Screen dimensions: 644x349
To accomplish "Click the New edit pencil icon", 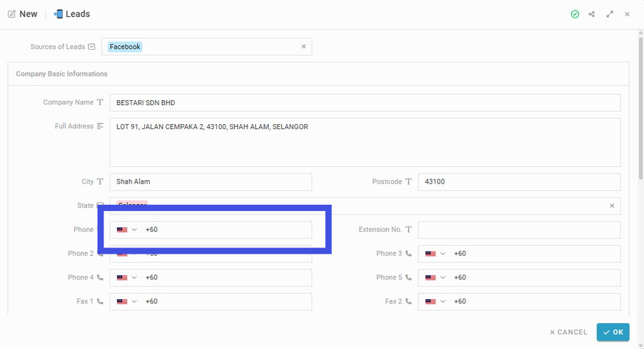I will [x=11, y=14].
